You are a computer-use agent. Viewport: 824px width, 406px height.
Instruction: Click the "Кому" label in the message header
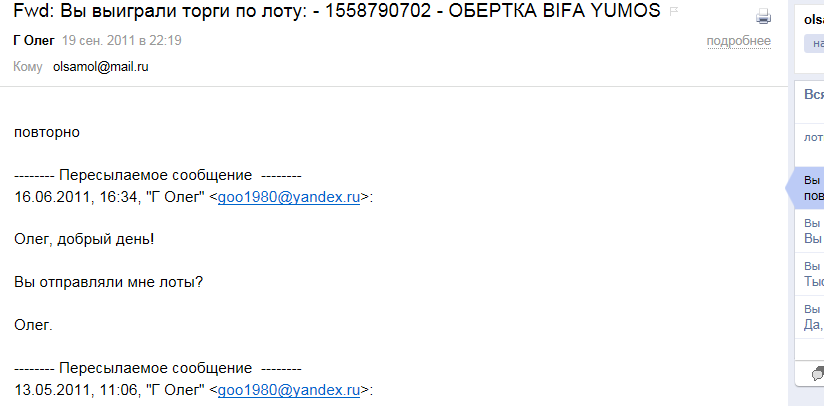(x=28, y=67)
